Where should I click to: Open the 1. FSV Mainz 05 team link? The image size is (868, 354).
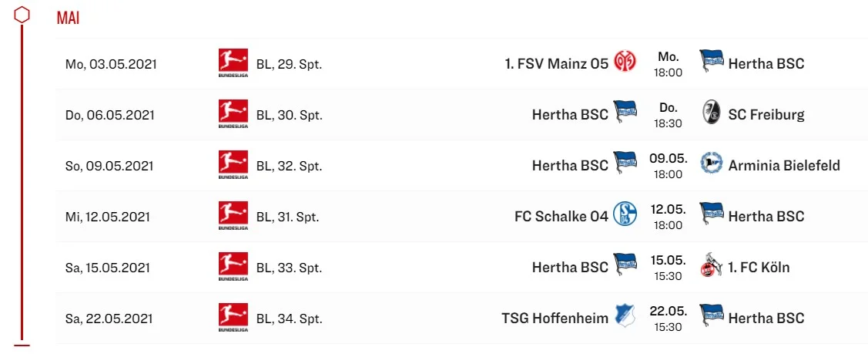pyautogui.click(x=556, y=64)
